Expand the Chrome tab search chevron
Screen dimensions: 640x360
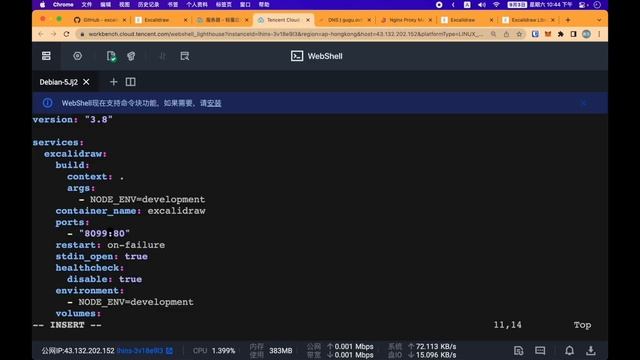point(599,20)
